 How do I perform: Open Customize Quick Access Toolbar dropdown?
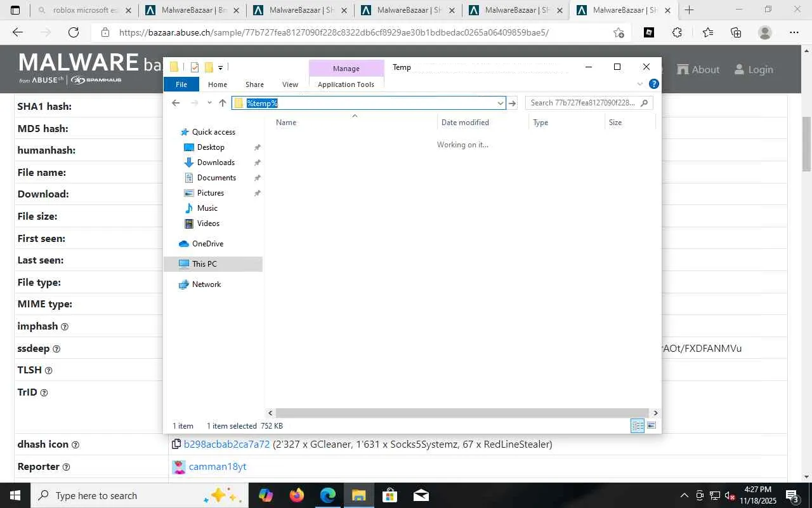[x=220, y=67]
